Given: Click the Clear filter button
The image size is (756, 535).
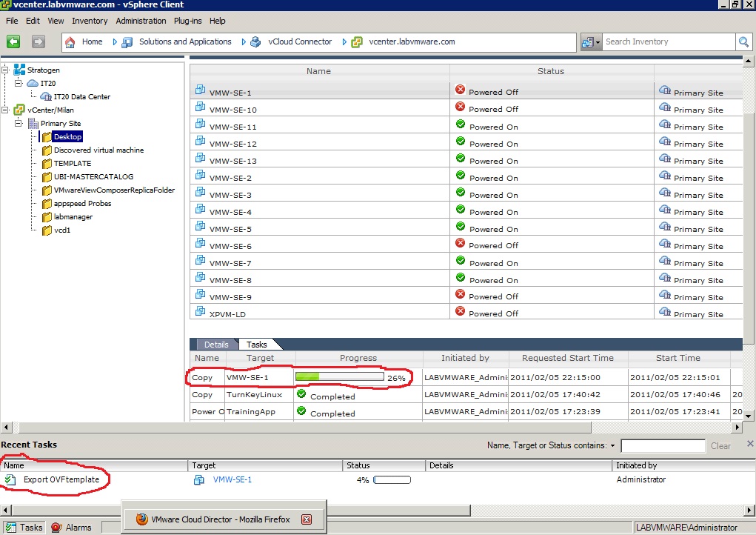Looking at the screenshot, I should (720, 446).
